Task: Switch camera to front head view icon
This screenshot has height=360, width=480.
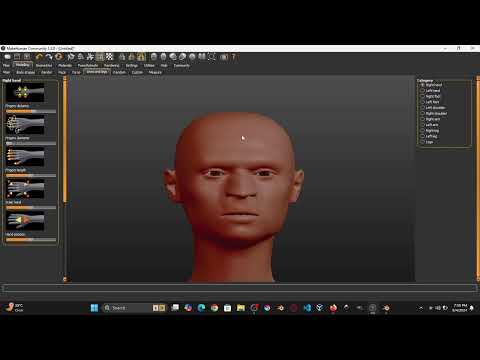Action: pyautogui.click(x=154, y=57)
